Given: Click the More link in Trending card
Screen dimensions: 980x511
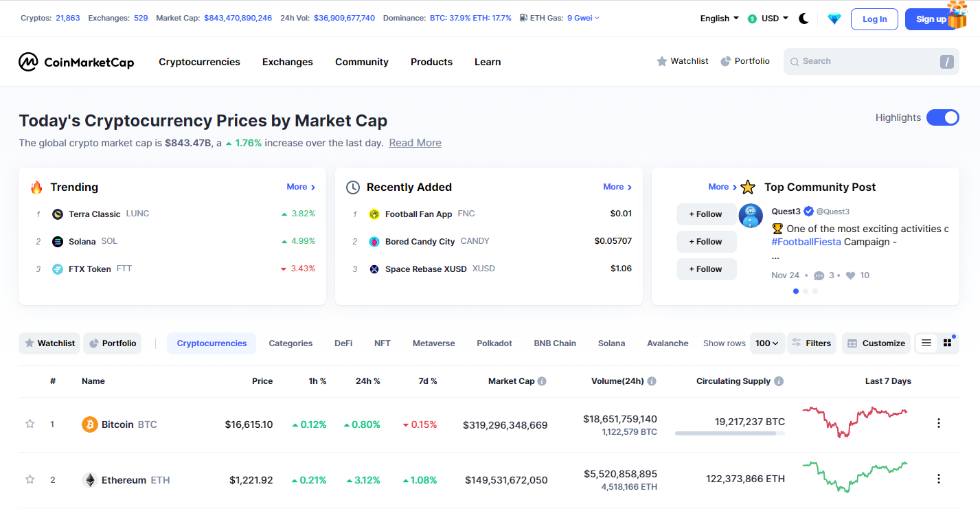Looking at the screenshot, I should [301, 187].
